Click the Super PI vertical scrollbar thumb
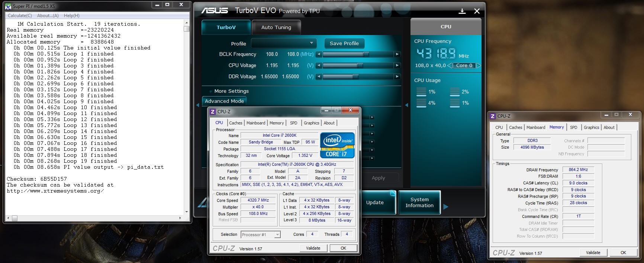644x263 pixels. [187, 29]
